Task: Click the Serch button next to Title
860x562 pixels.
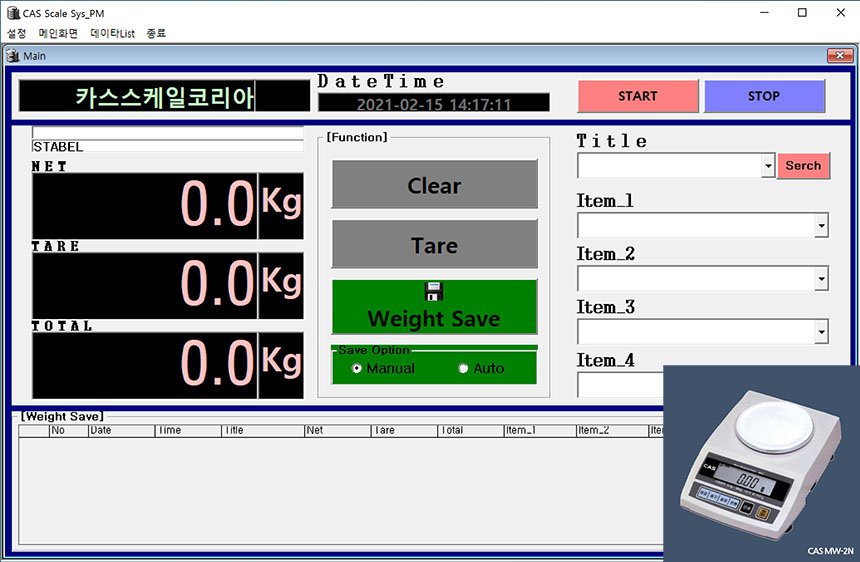Action: (x=803, y=166)
